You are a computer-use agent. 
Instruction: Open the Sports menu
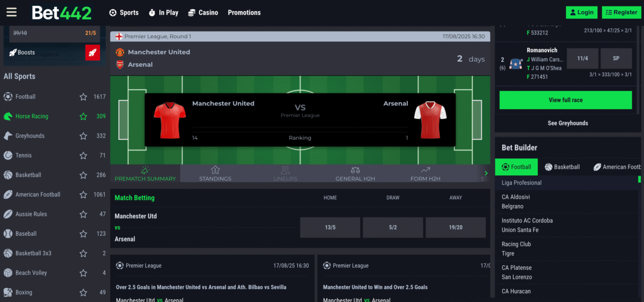(x=123, y=12)
